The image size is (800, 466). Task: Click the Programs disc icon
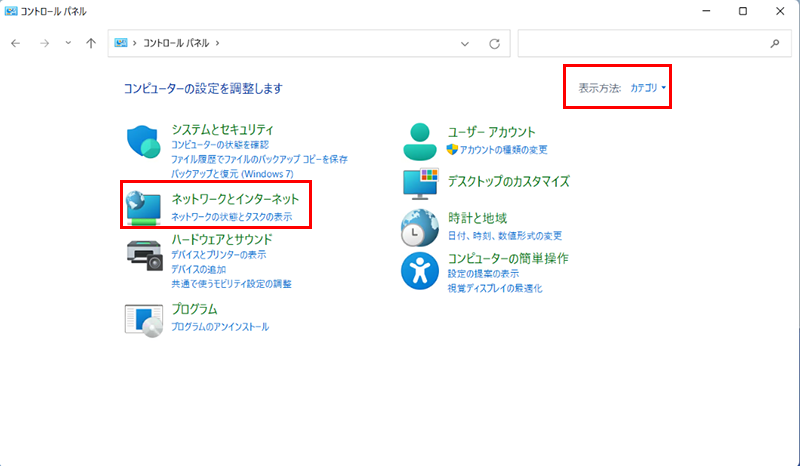[144, 319]
